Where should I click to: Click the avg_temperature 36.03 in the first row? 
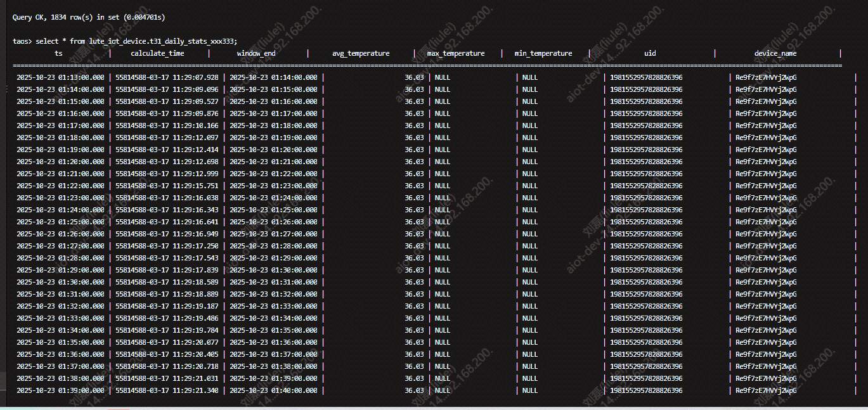click(414, 77)
